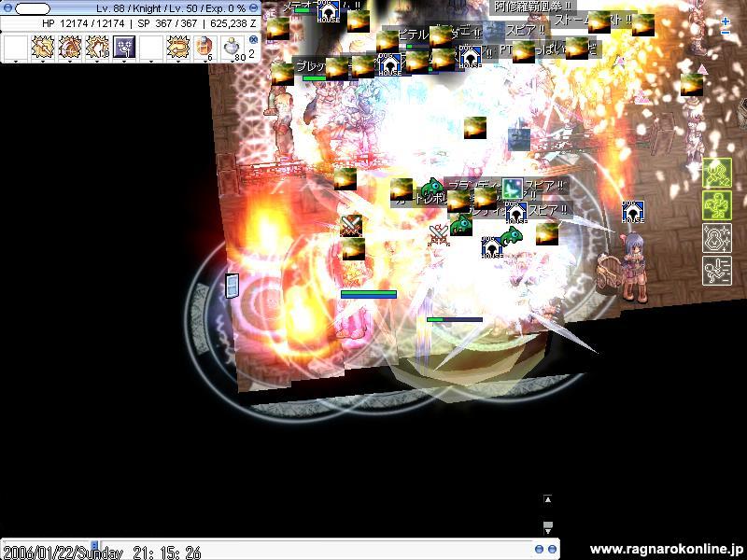
Task: Drink the orange potion with quantity 6
Action: tap(205, 48)
